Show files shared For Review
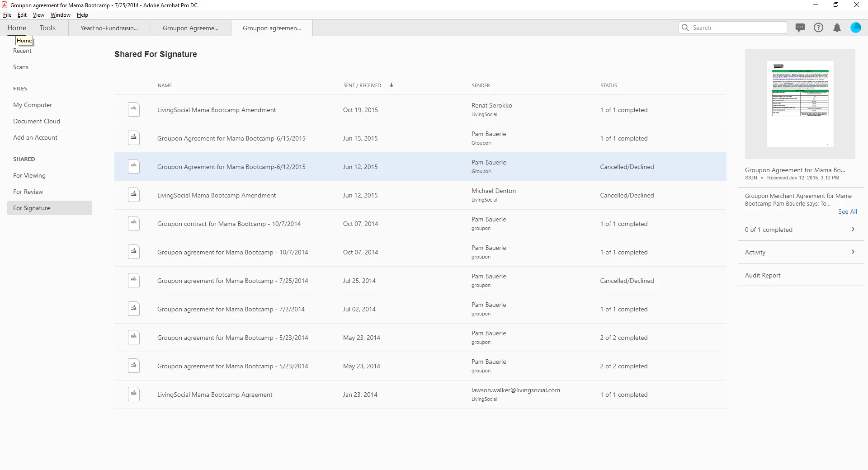The height and width of the screenshot is (470, 868). pyautogui.click(x=28, y=192)
